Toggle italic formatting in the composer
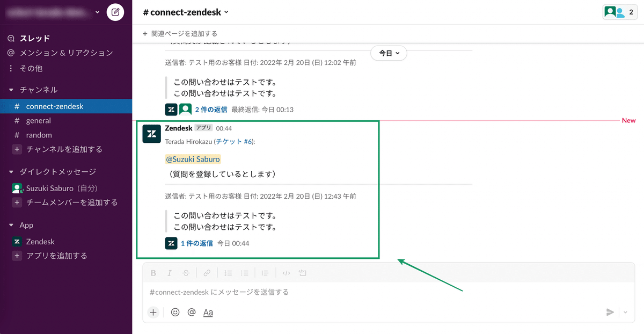The image size is (644, 334). point(170,273)
